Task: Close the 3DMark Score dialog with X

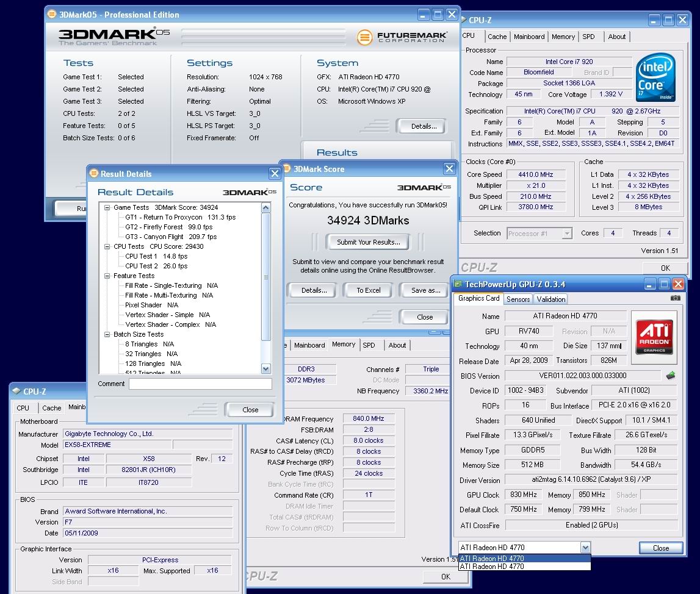Action: pyautogui.click(x=449, y=168)
